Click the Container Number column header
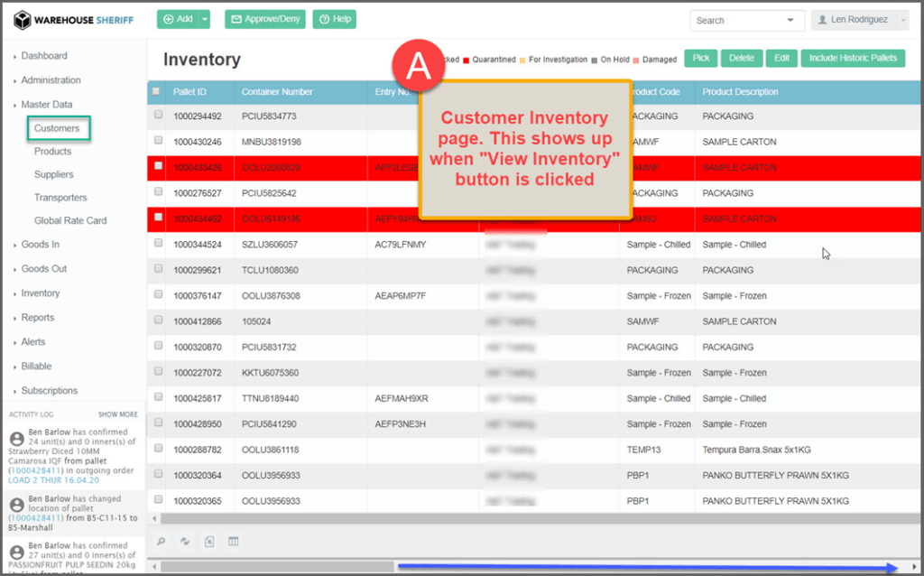This screenshot has width=924, height=576. click(277, 92)
